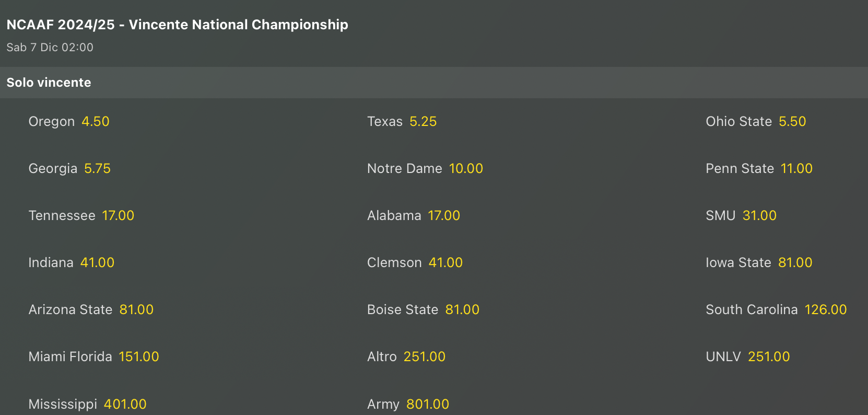This screenshot has height=415, width=868.
Task: Click Penn State 11.00 outcome
Action: point(759,169)
